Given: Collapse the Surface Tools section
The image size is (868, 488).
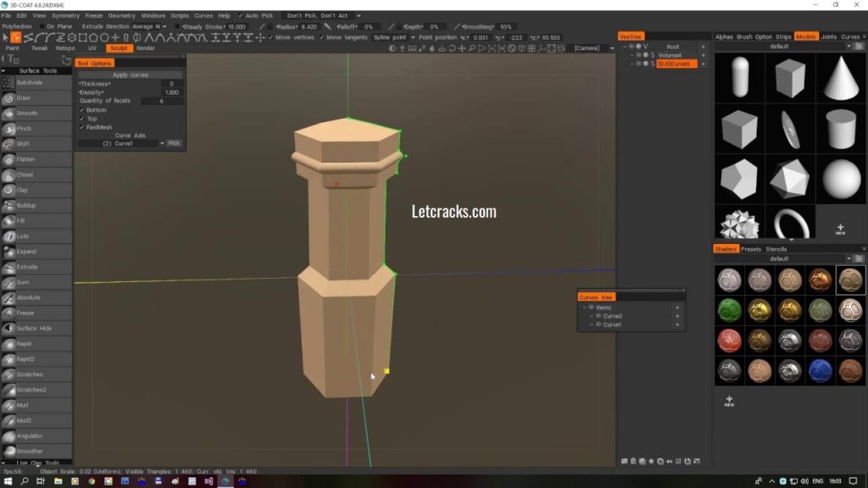Looking at the screenshot, I should tap(3, 71).
